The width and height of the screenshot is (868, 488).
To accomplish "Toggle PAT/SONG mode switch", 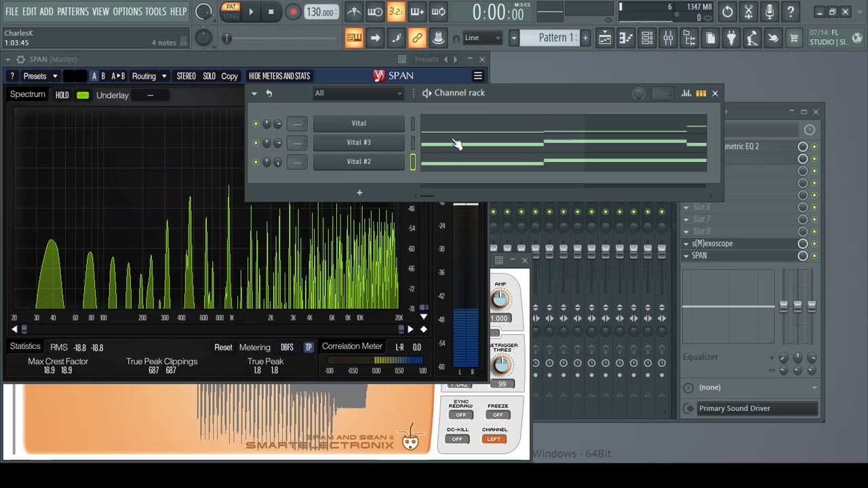I will tap(231, 12).
